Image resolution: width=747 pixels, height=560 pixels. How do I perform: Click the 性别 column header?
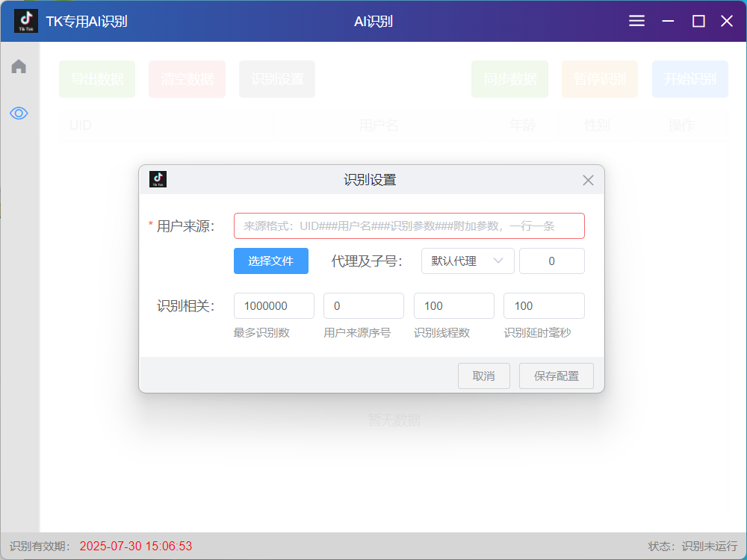pos(597,125)
